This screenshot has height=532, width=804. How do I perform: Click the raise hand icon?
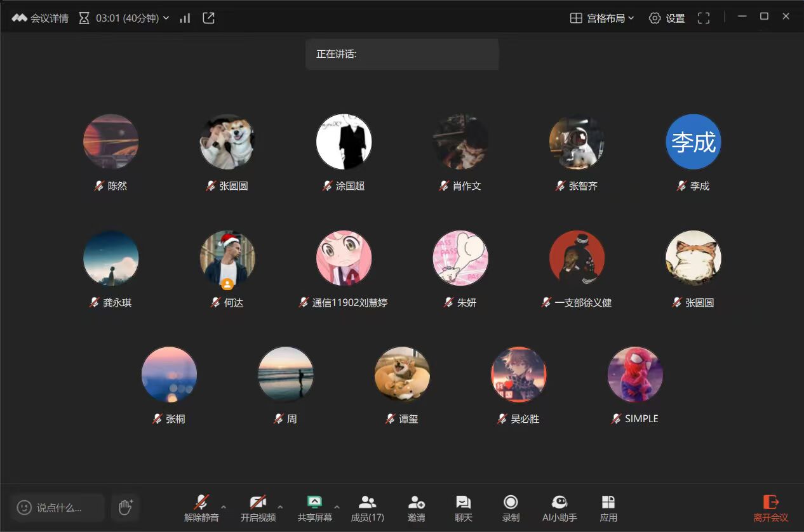click(x=125, y=507)
